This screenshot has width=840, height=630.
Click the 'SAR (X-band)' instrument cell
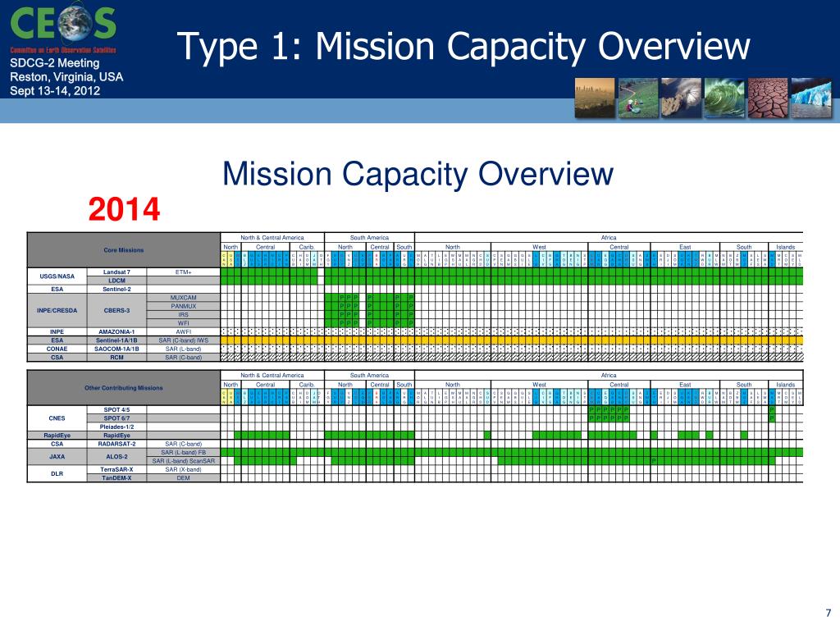pos(183,470)
